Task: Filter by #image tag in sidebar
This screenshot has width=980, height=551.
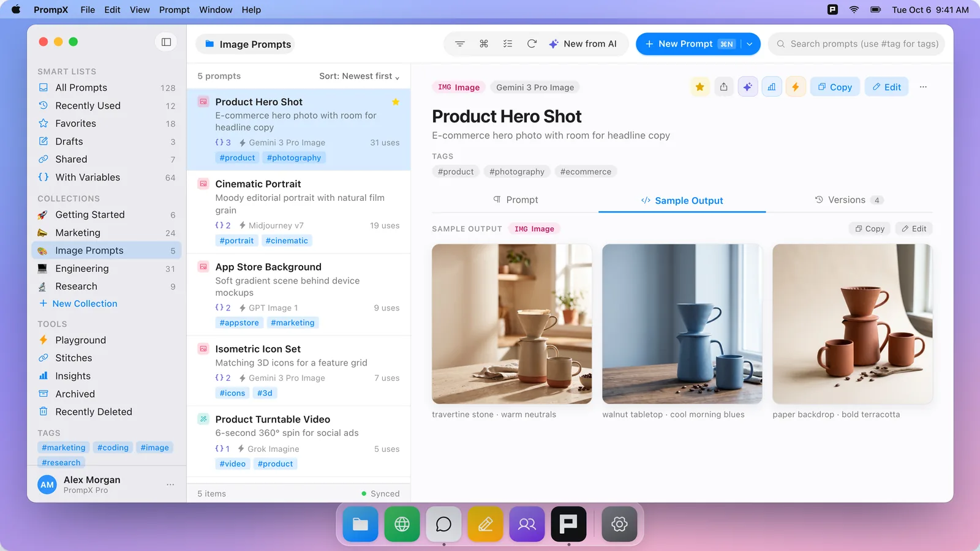Action: click(x=154, y=448)
